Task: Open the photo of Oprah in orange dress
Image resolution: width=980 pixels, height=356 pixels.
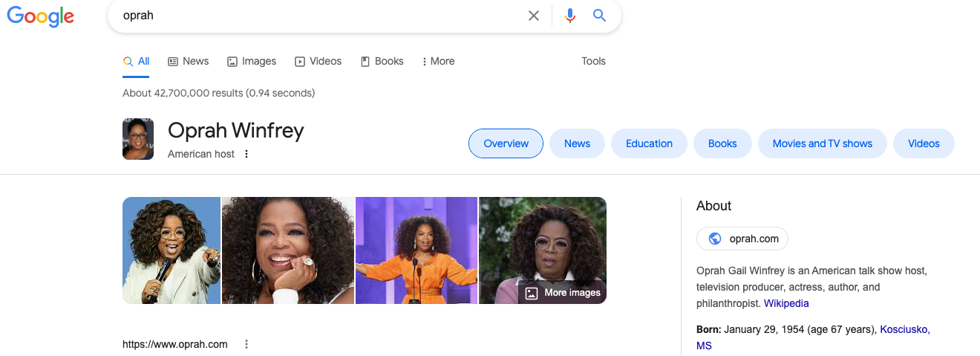Action: tap(416, 250)
